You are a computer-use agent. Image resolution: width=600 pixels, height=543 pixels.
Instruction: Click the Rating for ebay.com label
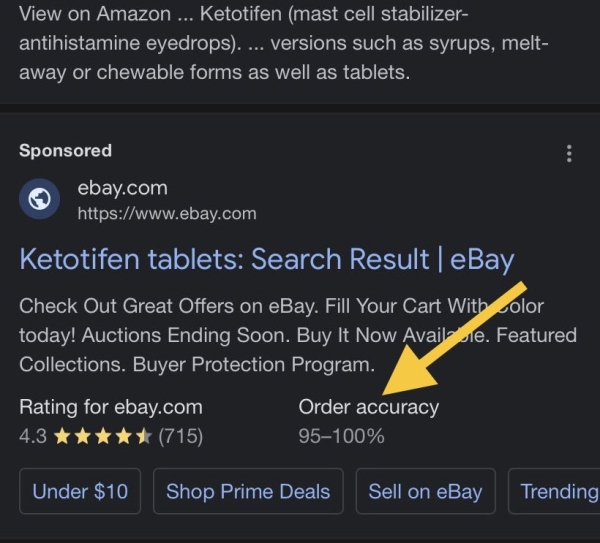click(111, 407)
